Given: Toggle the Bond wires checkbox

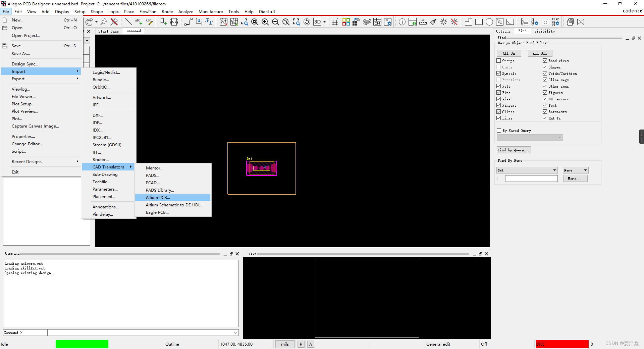Looking at the screenshot, I should pos(545,61).
